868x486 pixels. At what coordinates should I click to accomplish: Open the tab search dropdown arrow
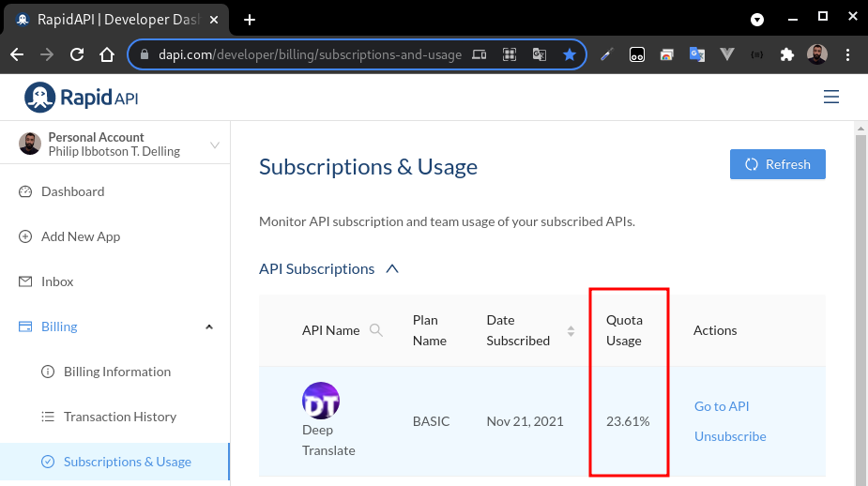coord(756,20)
